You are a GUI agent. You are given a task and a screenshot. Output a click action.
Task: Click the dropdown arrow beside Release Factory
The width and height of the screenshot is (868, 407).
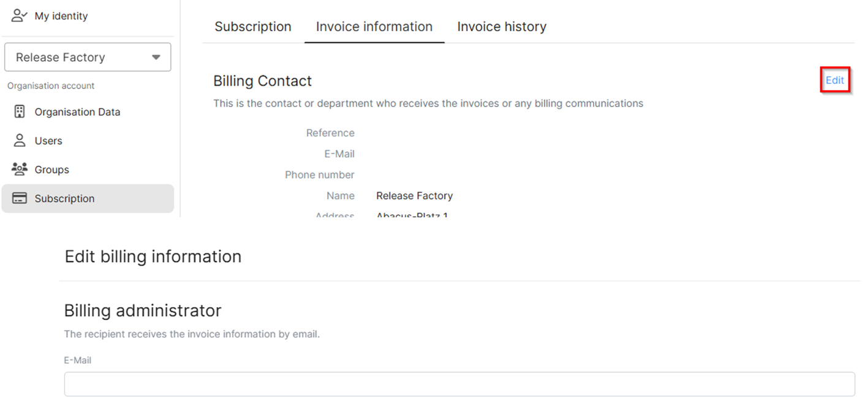pos(156,58)
